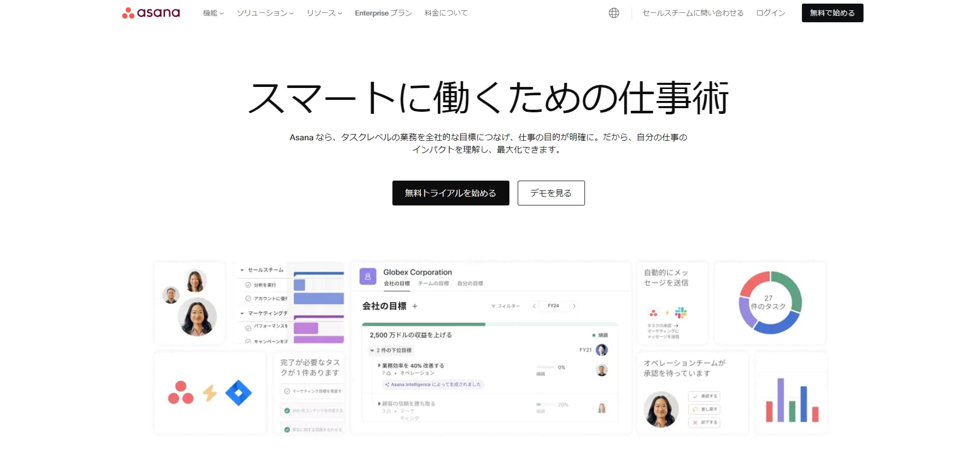Open the 料金について menu item

(x=446, y=13)
